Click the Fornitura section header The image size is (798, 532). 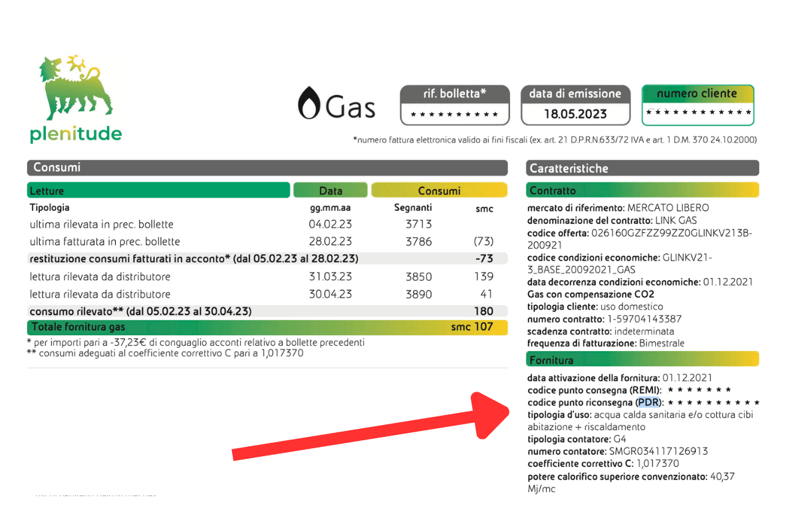pyautogui.click(x=642, y=360)
